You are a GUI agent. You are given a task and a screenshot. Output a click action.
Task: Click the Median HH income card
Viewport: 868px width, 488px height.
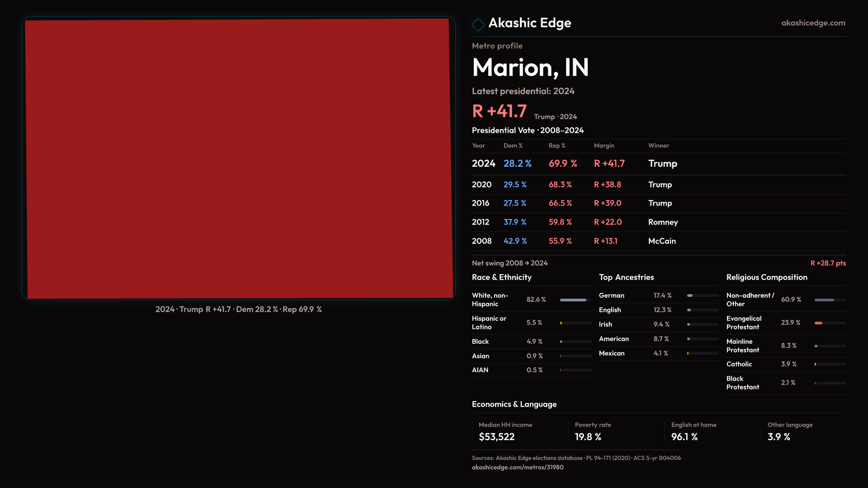pyautogui.click(x=520, y=432)
